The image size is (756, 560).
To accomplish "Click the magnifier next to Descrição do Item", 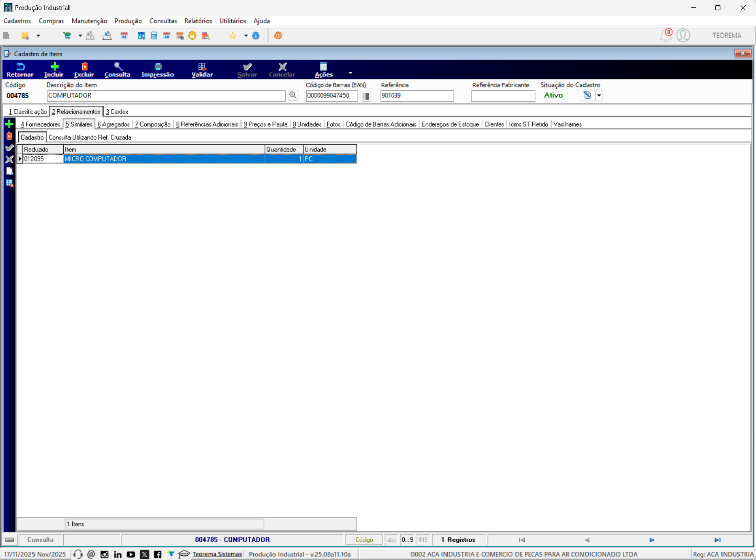I will coord(293,95).
